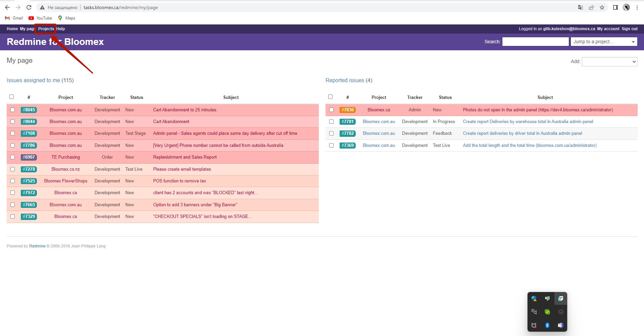Open Help in the top menu

tap(60, 29)
